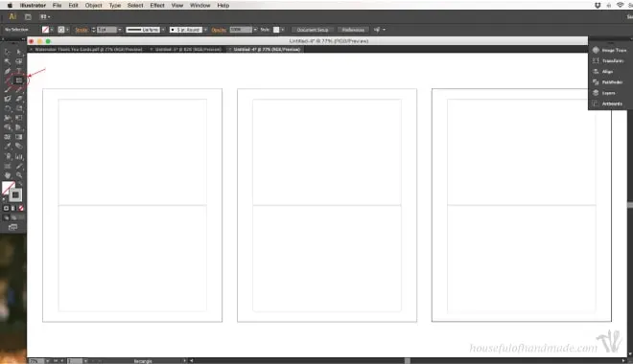Switch to the middle Untitled document tab

(x=186, y=50)
